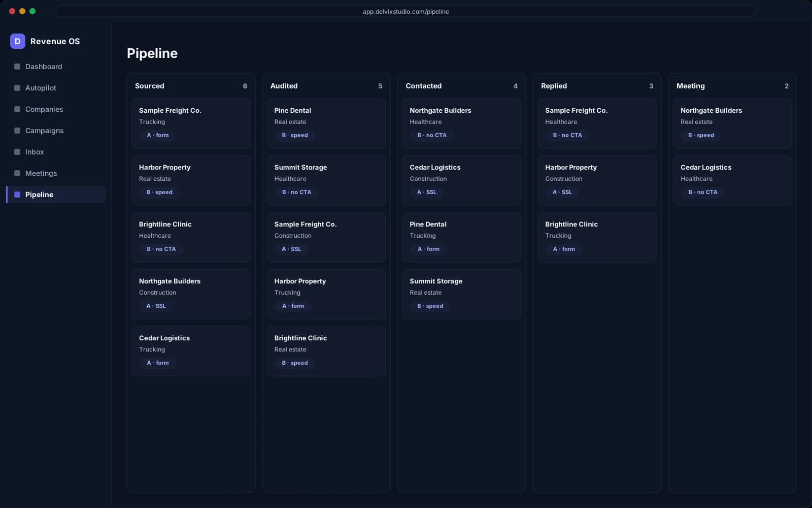Switch to the Meetings page
This screenshot has width=812, height=508.
56,173
